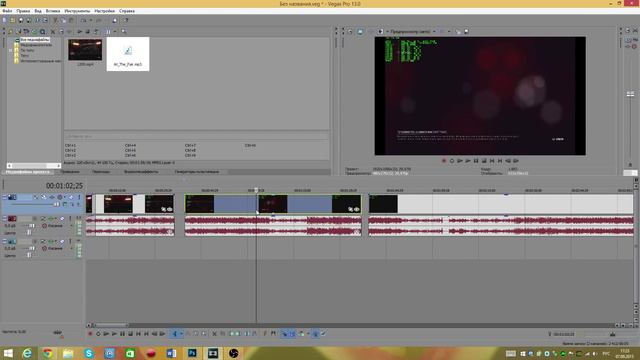Image resolution: width=640 pixels, height=360 pixels.
Task: Open video track automation settings dropdown
Action: click(64, 197)
